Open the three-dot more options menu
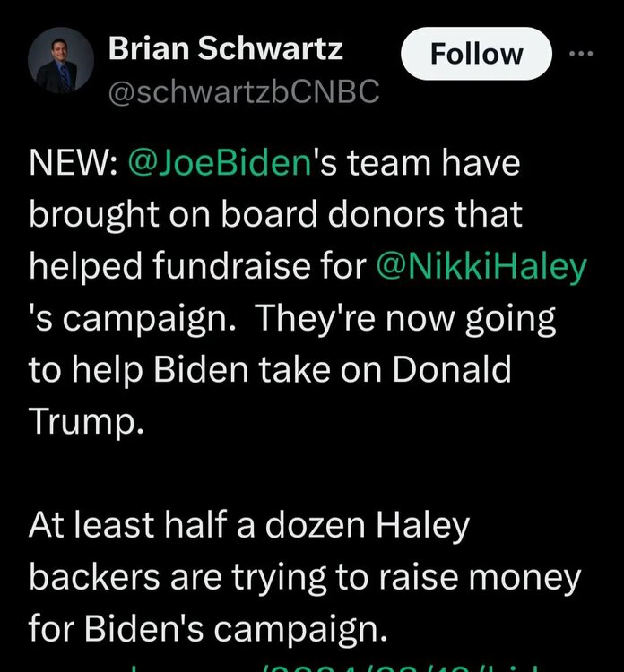This screenshot has width=624, height=672. click(584, 52)
